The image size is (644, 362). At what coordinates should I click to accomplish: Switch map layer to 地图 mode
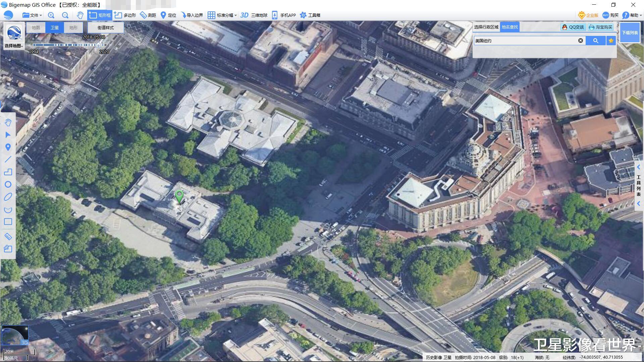click(x=36, y=27)
